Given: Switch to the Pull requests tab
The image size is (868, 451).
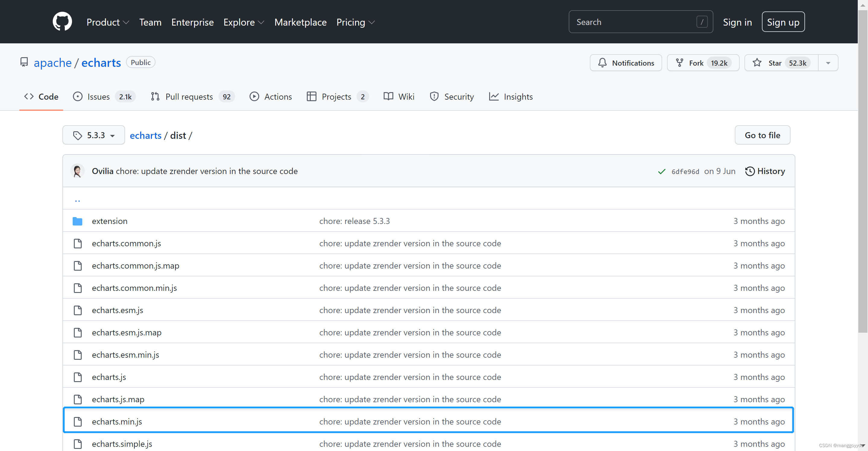Looking at the screenshot, I should click(x=192, y=97).
